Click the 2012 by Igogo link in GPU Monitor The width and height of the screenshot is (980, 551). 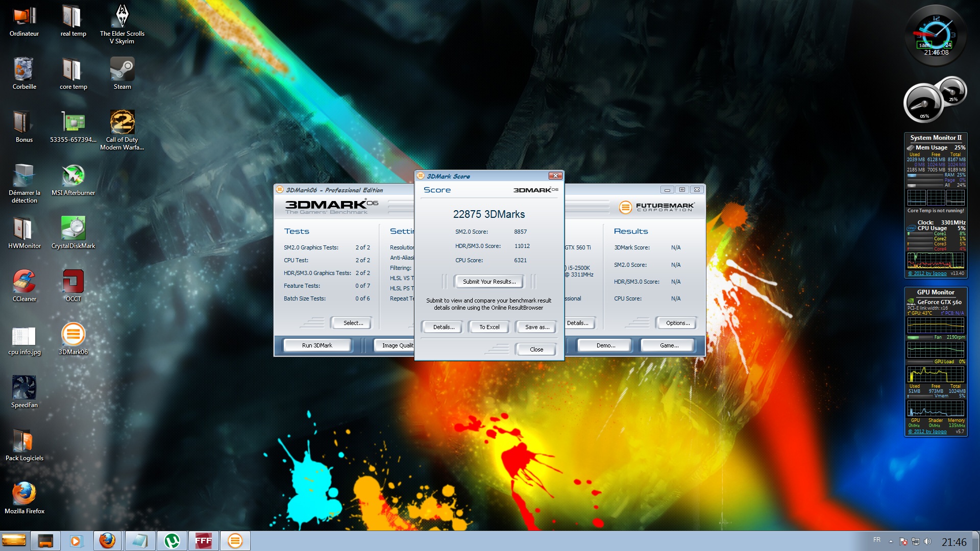pos(927,432)
